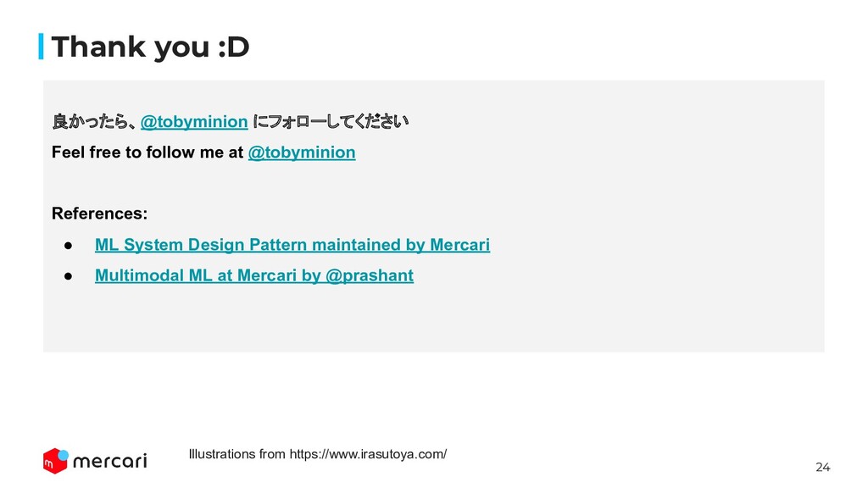Click the Mercari red box logo icon
Image resolution: width=868 pixels, height=488 pixels.
55,461
